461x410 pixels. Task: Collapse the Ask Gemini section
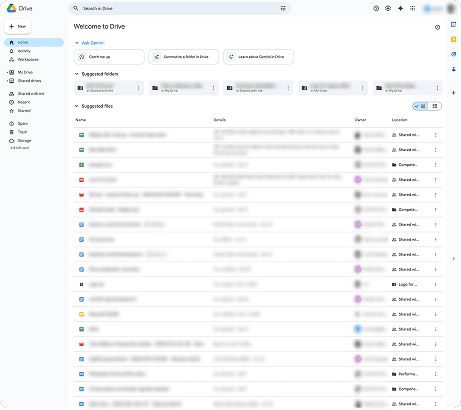(x=77, y=43)
